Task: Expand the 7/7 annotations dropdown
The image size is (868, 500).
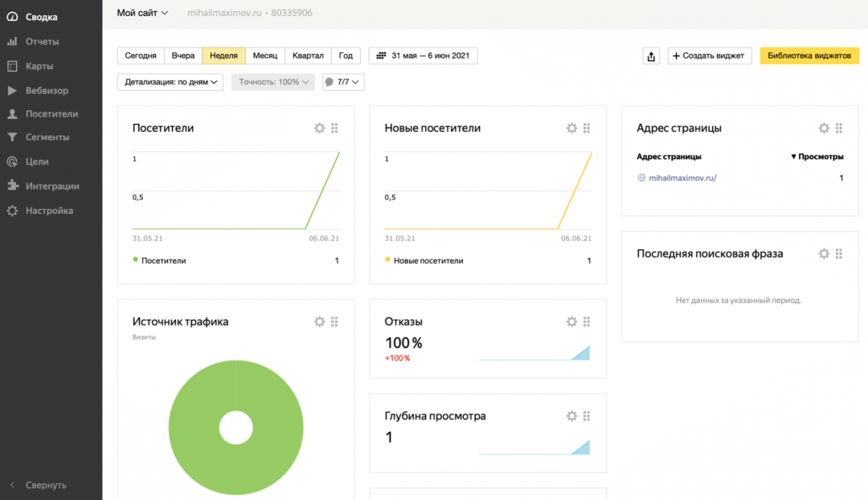Action: (343, 82)
